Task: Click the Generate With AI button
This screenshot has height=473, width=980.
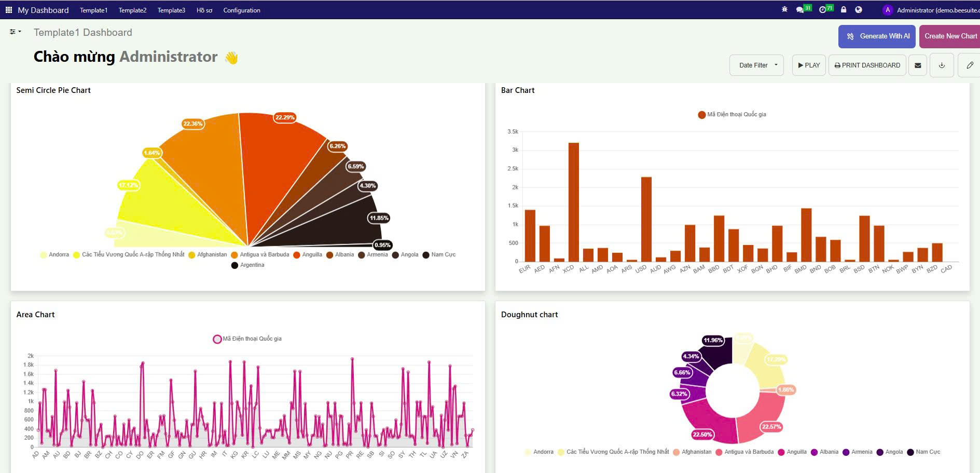Action: (876, 36)
